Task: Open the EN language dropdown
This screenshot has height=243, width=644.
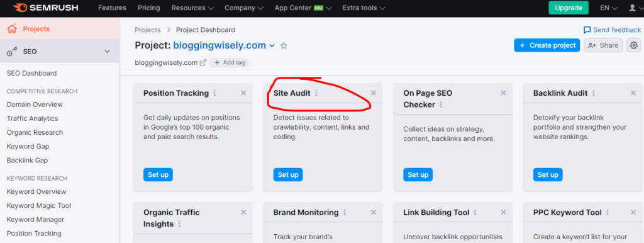Action: 609,8
